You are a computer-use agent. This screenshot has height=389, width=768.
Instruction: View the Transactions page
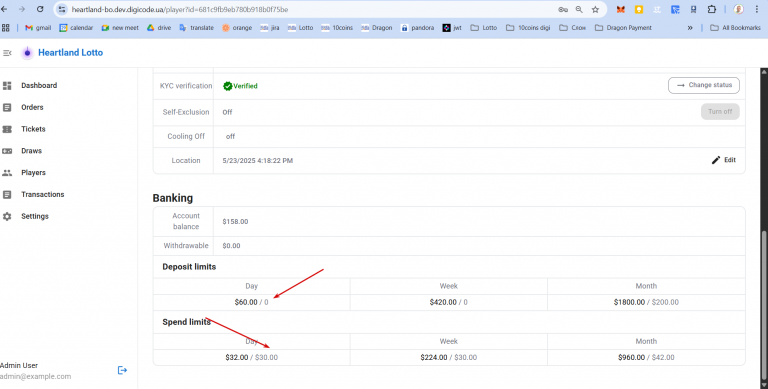tap(42, 194)
